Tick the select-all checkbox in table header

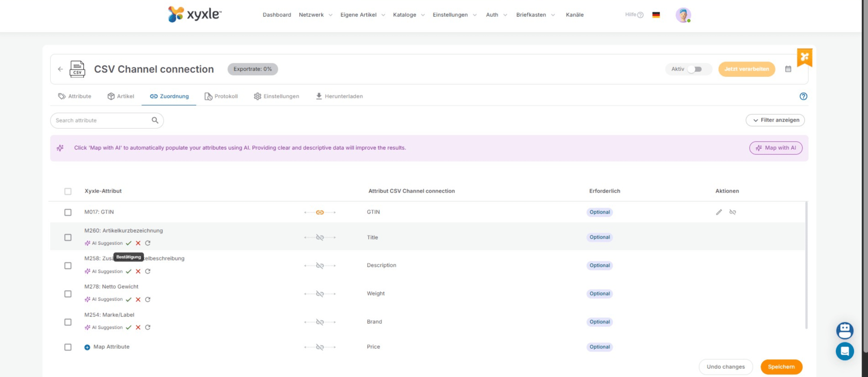click(x=68, y=191)
